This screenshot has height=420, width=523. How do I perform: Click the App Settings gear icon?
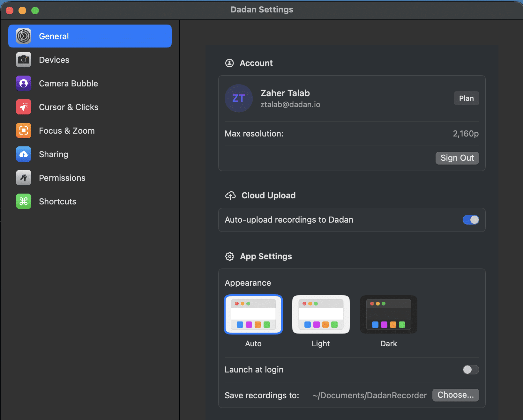click(x=230, y=256)
